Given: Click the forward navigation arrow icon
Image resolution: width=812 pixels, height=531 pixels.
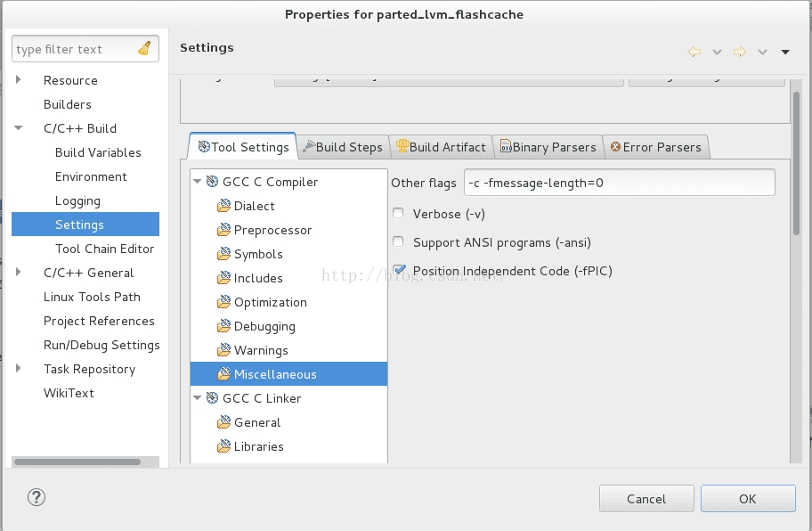Looking at the screenshot, I should click(x=739, y=52).
